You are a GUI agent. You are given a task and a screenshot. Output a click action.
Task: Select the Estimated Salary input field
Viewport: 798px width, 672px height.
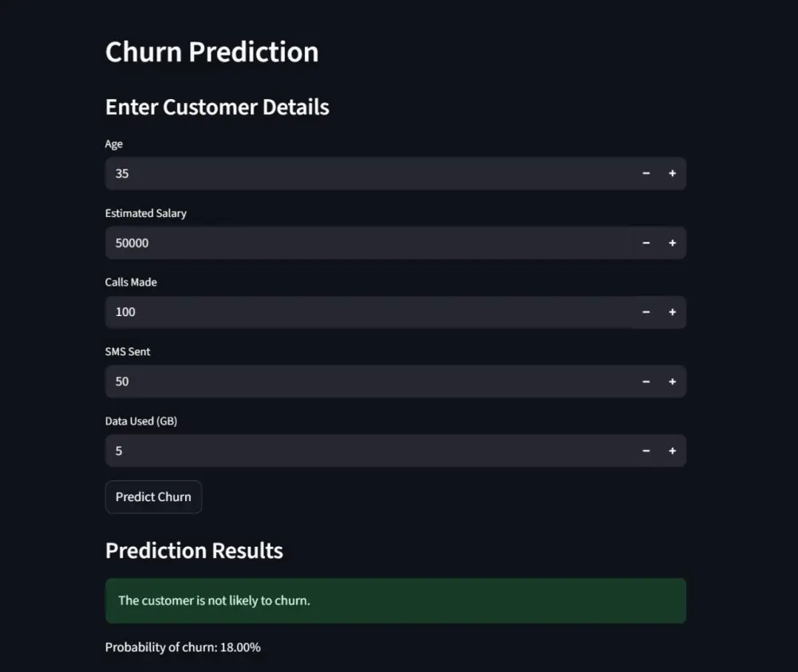point(319,243)
